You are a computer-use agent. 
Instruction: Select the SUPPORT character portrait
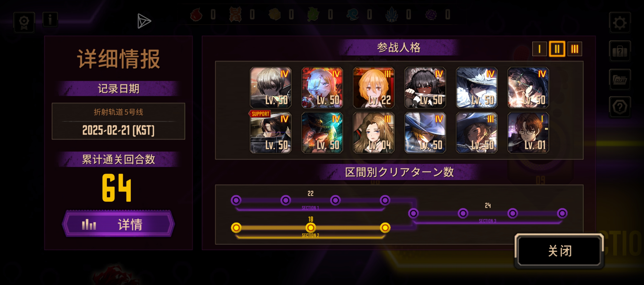coord(270,132)
